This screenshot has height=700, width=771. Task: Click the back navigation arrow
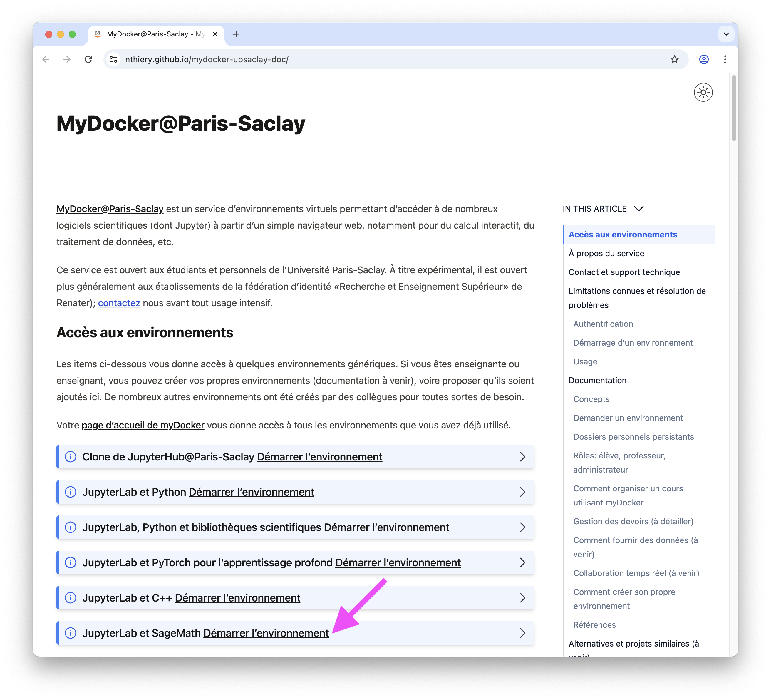point(46,59)
